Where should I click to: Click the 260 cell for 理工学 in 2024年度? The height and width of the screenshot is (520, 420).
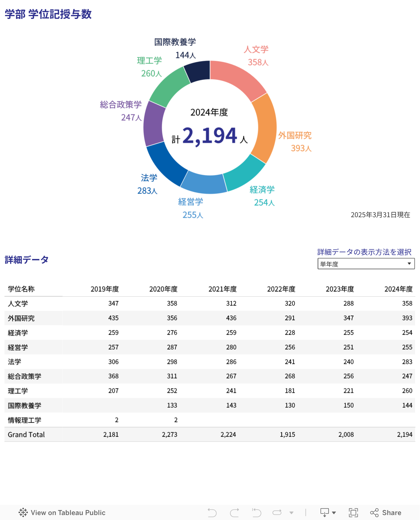point(407,391)
